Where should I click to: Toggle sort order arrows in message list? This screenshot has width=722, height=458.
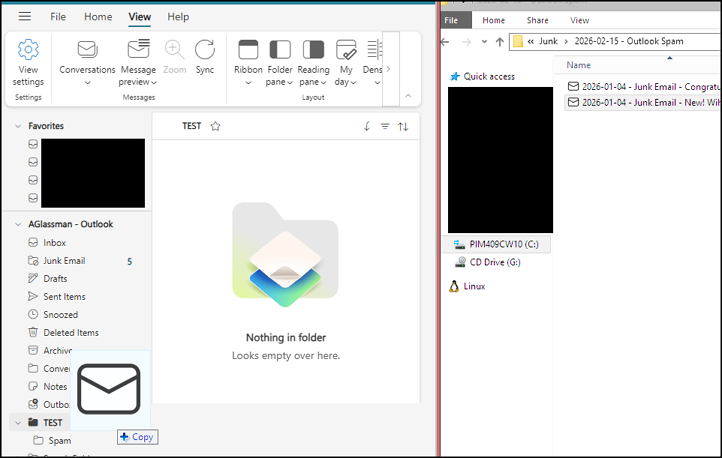(x=403, y=127)
